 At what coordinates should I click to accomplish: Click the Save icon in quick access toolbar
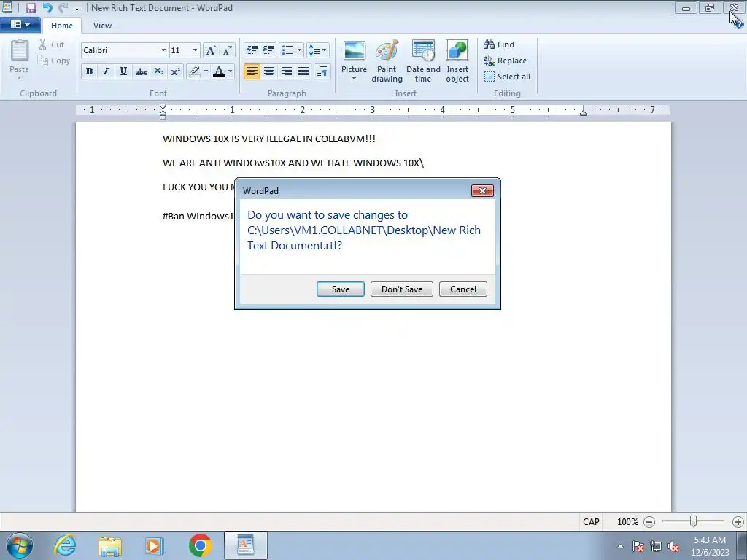coord(31,7)
